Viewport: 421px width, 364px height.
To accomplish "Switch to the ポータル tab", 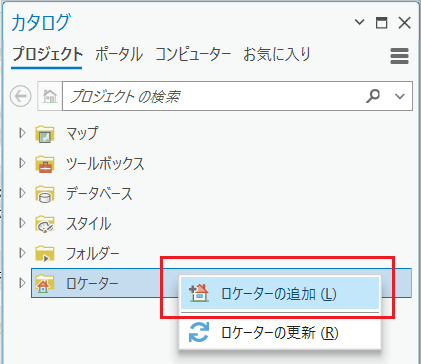I will pyautogui.click(x=119, y=54).
